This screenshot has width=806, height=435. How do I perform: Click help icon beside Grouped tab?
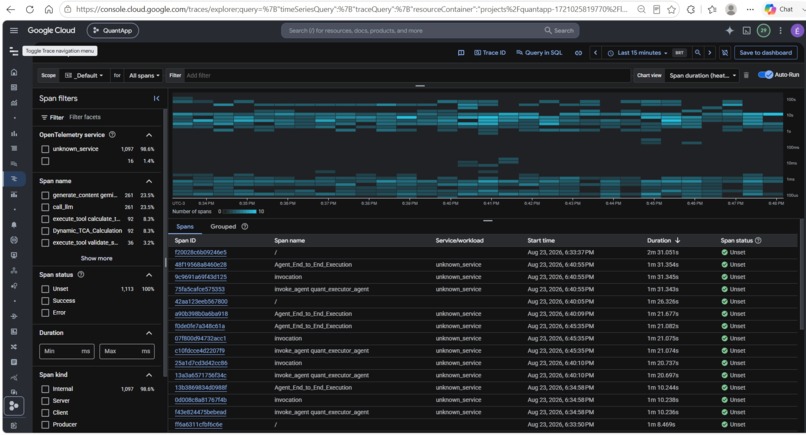pyautogui.click(x=245, y=227)
